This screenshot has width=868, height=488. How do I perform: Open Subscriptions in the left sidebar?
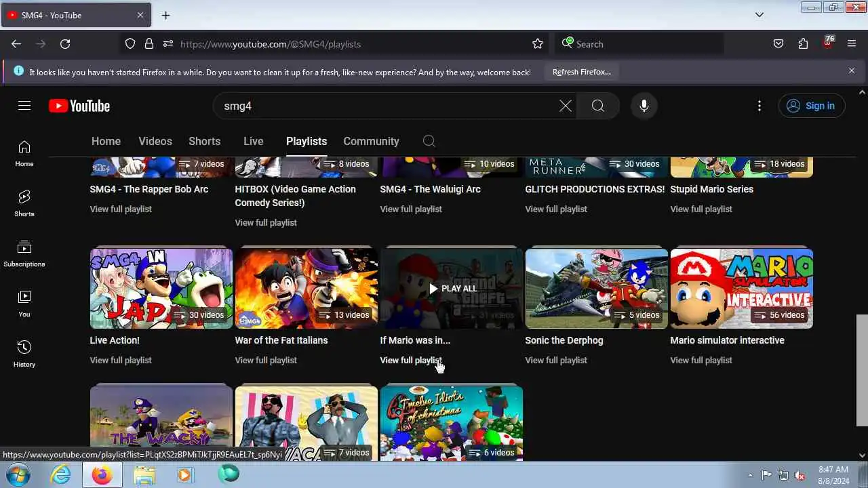[24, 254]
